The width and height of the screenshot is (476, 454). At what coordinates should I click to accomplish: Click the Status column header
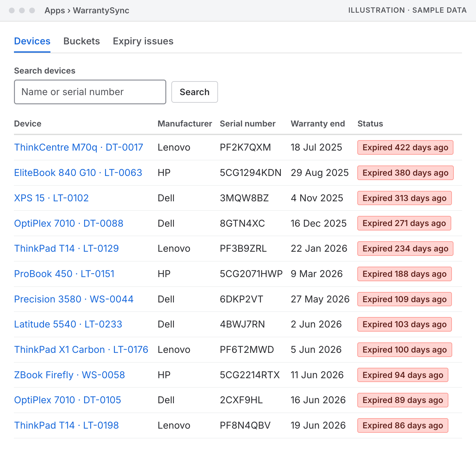tap(370, 124)
